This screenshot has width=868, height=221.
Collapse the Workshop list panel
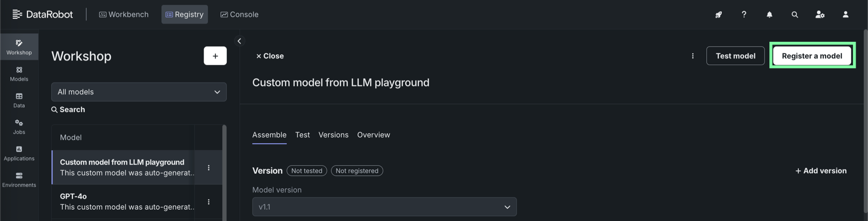pyautogui.click(x=240, y=41)
